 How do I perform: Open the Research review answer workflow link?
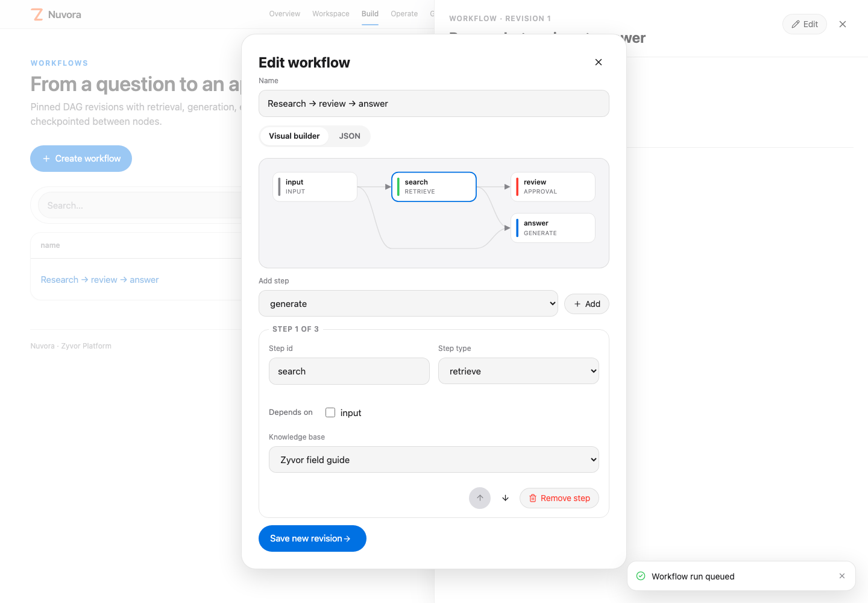[100, 280]
